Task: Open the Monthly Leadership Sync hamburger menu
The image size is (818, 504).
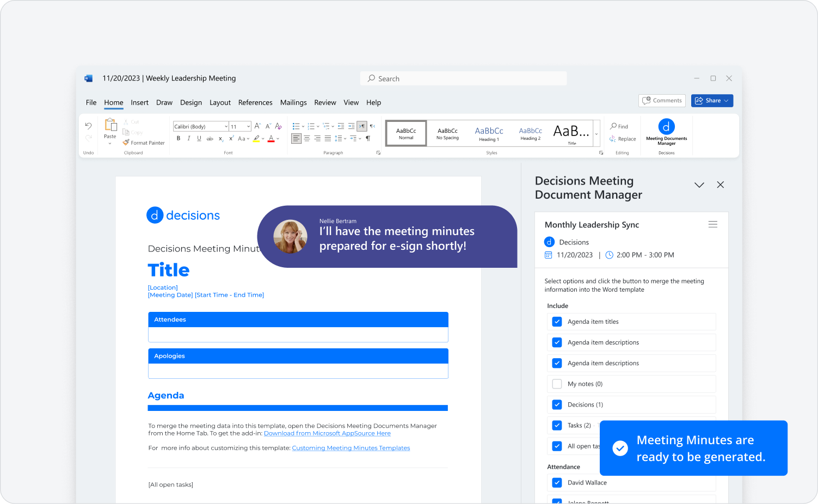Action: (x=712, y=224)
